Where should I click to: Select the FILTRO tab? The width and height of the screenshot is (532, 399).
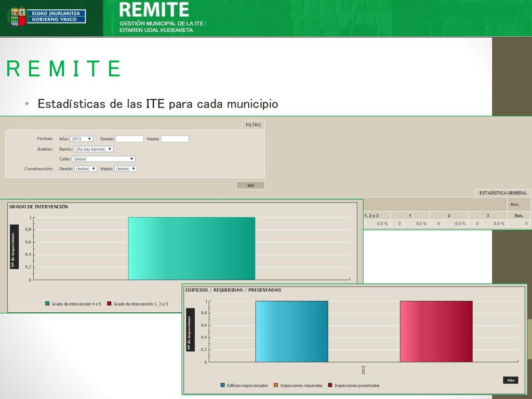click(x=253, y=125)
